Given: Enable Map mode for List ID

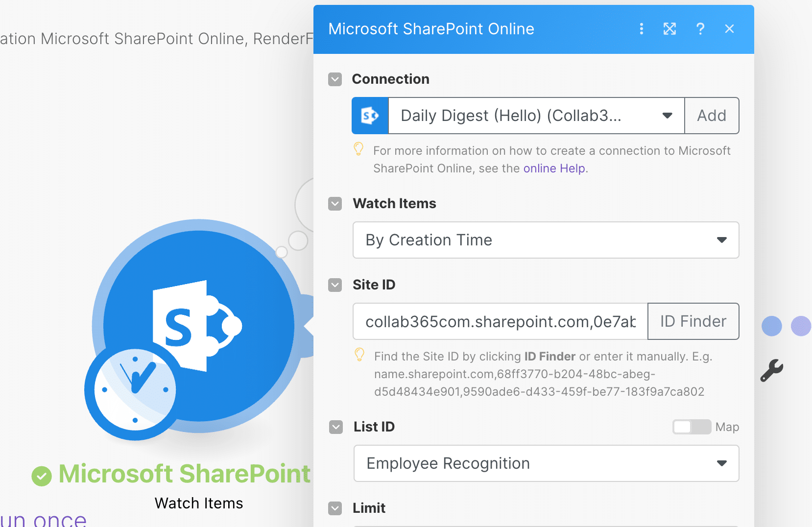Looking at the screenshot, I should pos(692,427).
